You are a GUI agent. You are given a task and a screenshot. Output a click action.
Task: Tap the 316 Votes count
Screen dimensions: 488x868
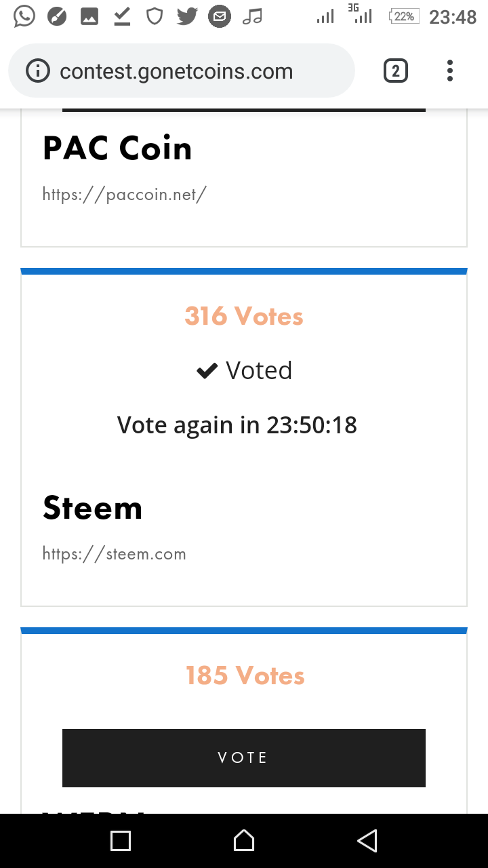pyautogui.click(x=244, y=316)
